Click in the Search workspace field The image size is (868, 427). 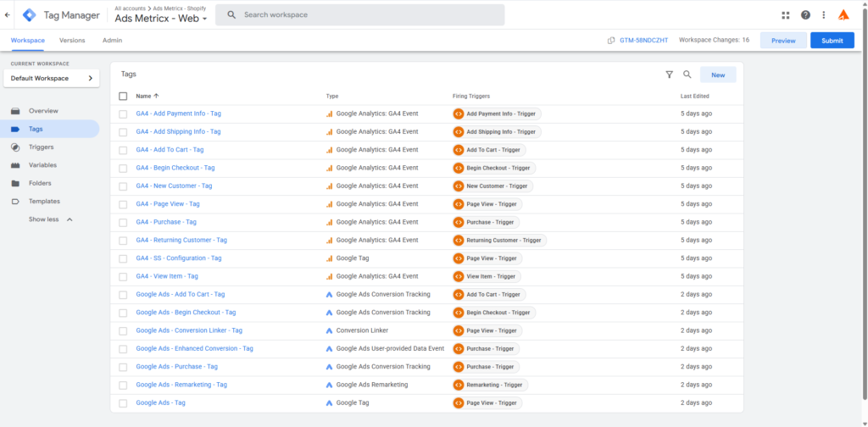pos(359,15)
